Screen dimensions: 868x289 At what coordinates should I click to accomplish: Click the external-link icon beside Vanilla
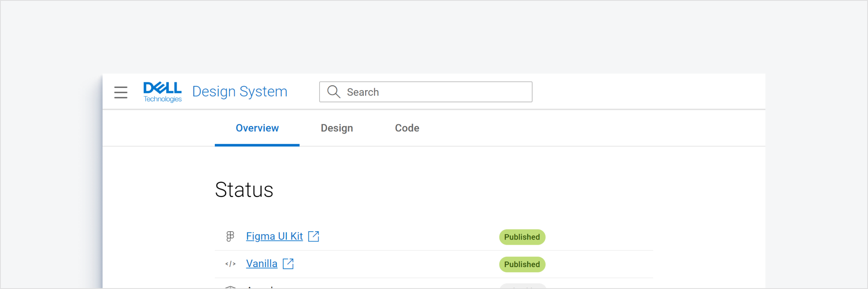(288, 264)
